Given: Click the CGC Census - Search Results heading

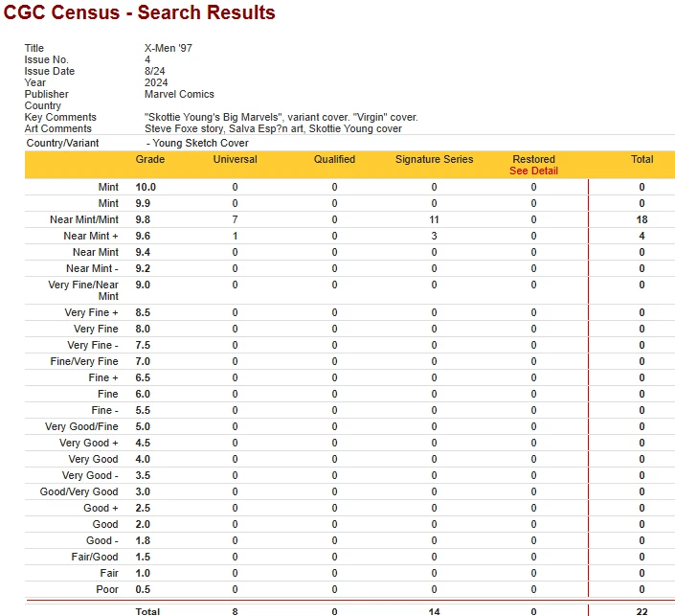Looking at the screenshot, I should (x=140, y=13).
